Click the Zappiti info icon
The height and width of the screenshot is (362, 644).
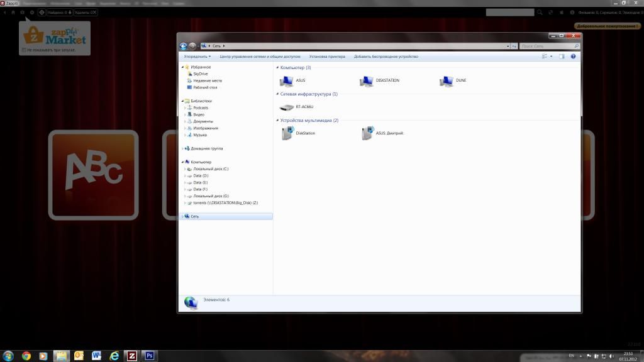pyautogui.click(x=572, y=13)
